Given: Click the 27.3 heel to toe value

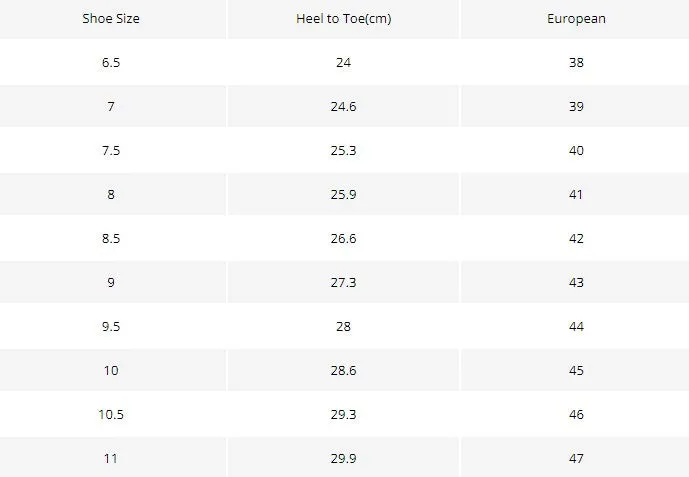Looking at the screenshot, I should click(x=343, y=282).
